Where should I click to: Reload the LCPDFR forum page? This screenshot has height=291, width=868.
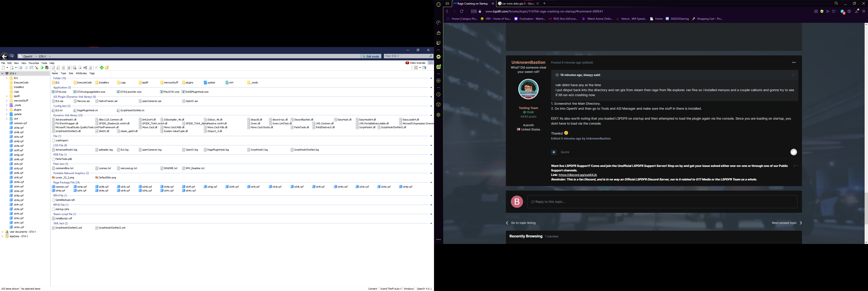[x=462, y=12]
